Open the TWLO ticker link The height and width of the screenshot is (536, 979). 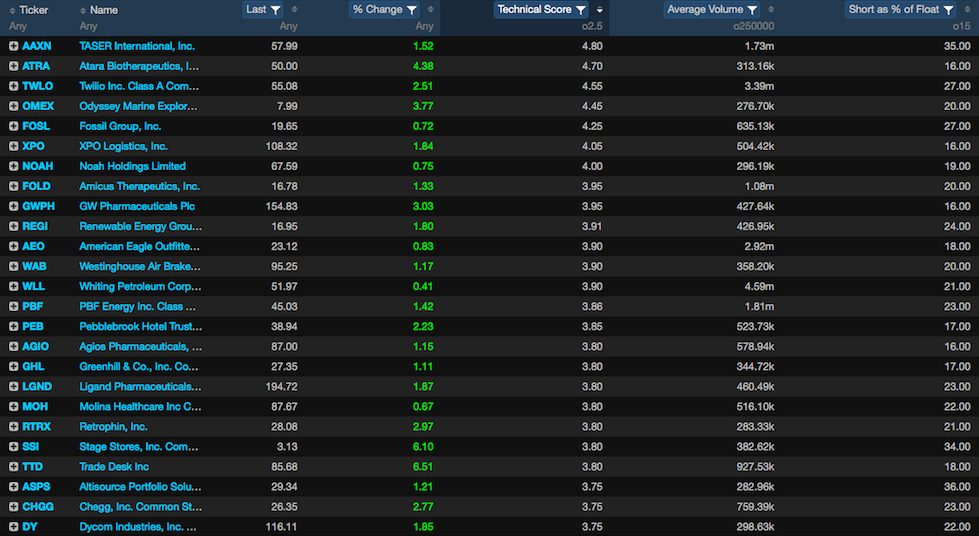(x=37, y=86)
